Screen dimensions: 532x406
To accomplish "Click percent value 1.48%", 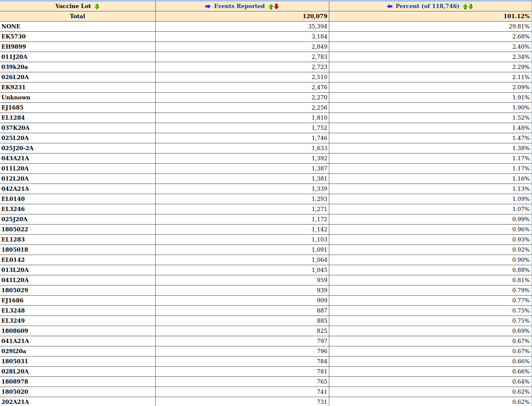I will [x=521, y=128].
